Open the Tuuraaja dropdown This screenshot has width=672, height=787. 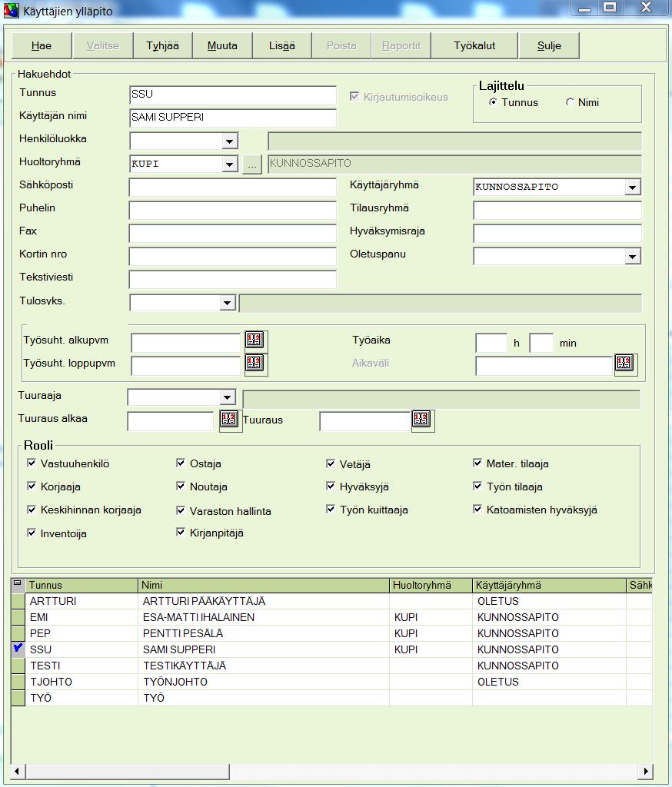coord(227,397)
